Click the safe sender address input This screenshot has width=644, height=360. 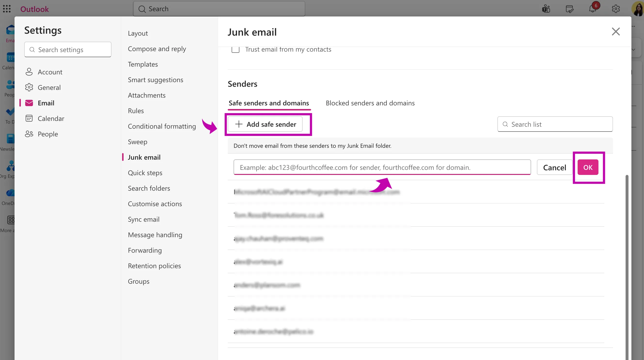point(382,167)
